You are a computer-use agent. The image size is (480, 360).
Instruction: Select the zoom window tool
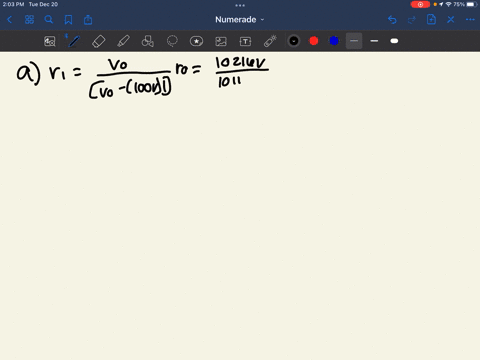(x=50, y=41)
